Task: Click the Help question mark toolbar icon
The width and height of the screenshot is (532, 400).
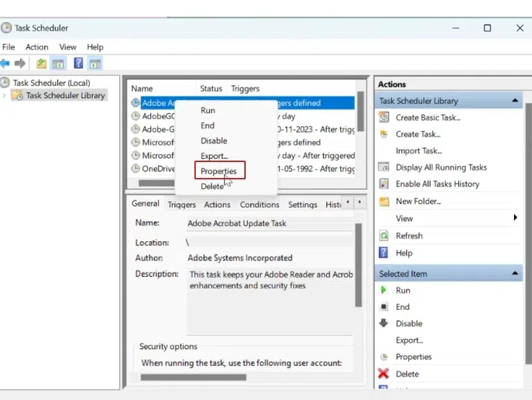Action: point(78,63)
